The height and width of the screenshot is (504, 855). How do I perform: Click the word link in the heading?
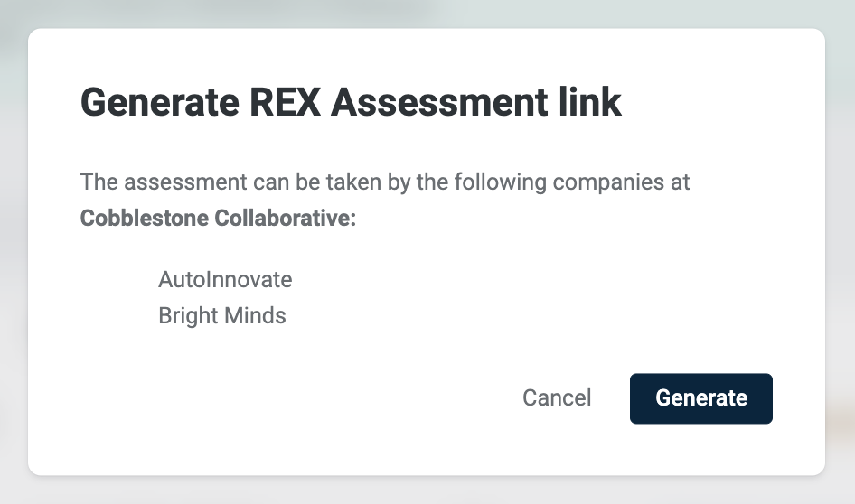click(x=590, y=102)
